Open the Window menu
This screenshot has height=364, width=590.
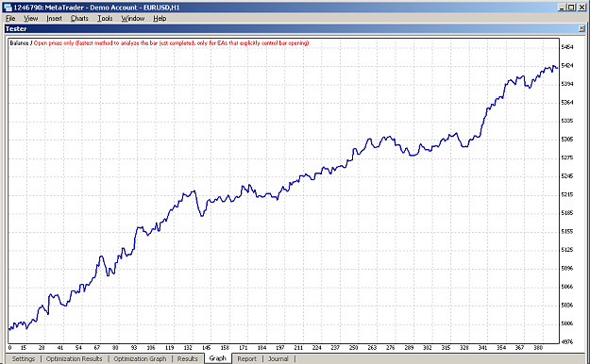132,19
